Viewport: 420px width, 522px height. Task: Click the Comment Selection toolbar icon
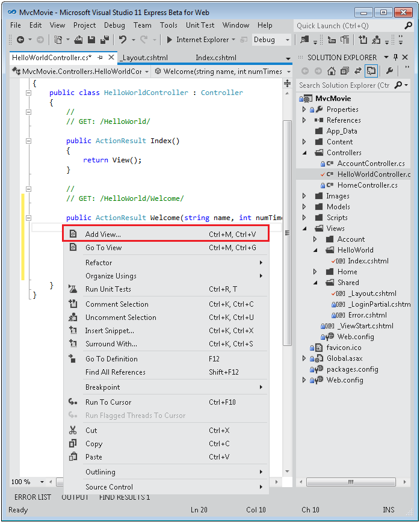[x=363, y=40]
